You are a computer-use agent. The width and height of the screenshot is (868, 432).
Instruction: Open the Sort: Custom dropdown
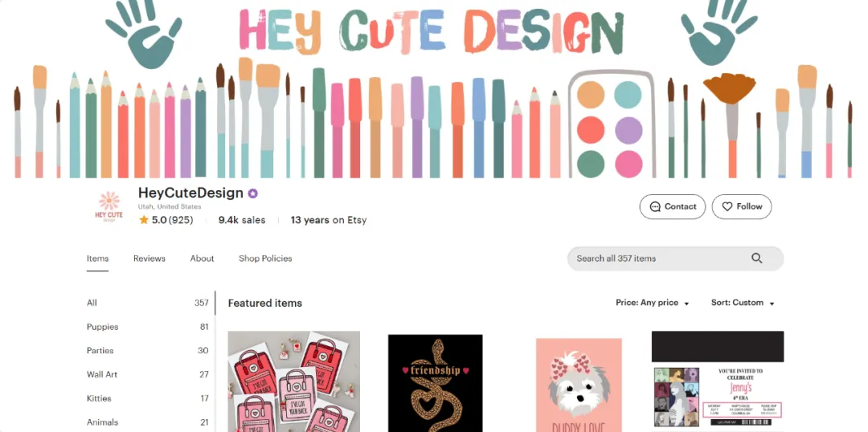[743, 303]
